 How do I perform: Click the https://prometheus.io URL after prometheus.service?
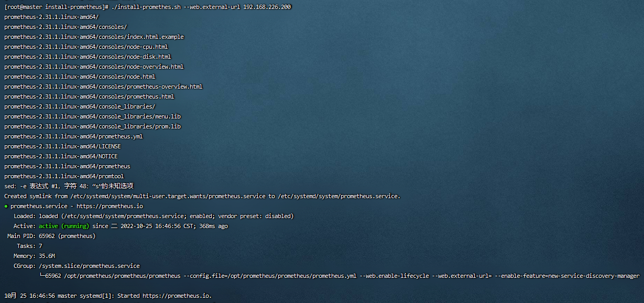110,206
